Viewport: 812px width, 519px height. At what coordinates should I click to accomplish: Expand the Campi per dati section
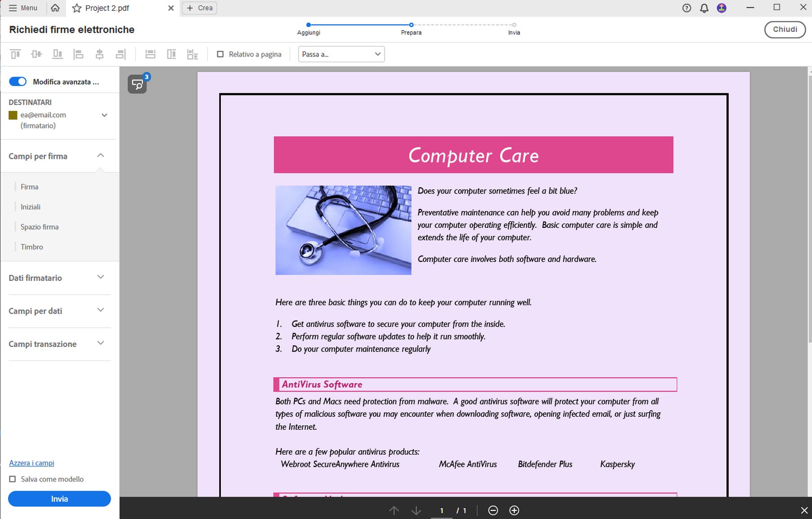pyautogui.click(x=101, y=310)
